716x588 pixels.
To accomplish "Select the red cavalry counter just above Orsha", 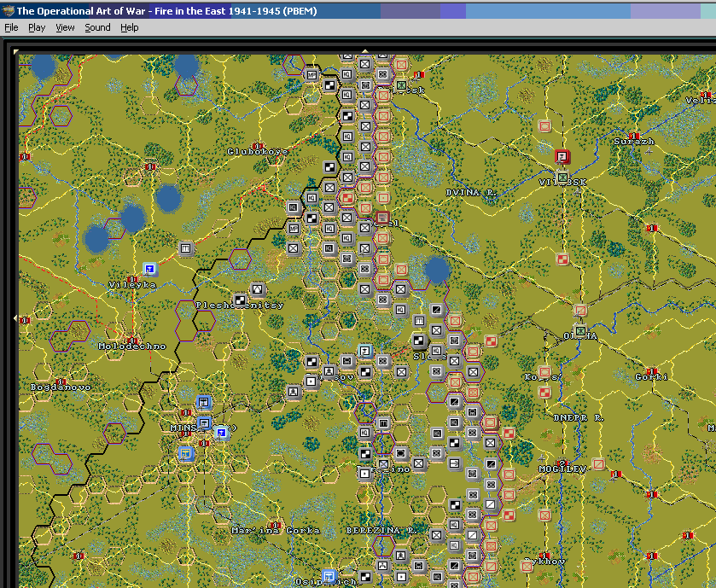I will tap(580, 311).
